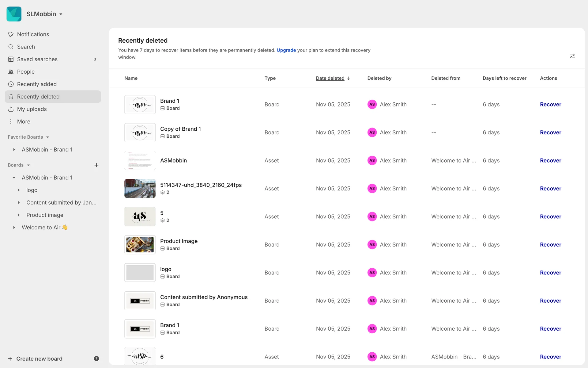
Task: Collapse the Favorite Boards section
Action: coord(47,137)
